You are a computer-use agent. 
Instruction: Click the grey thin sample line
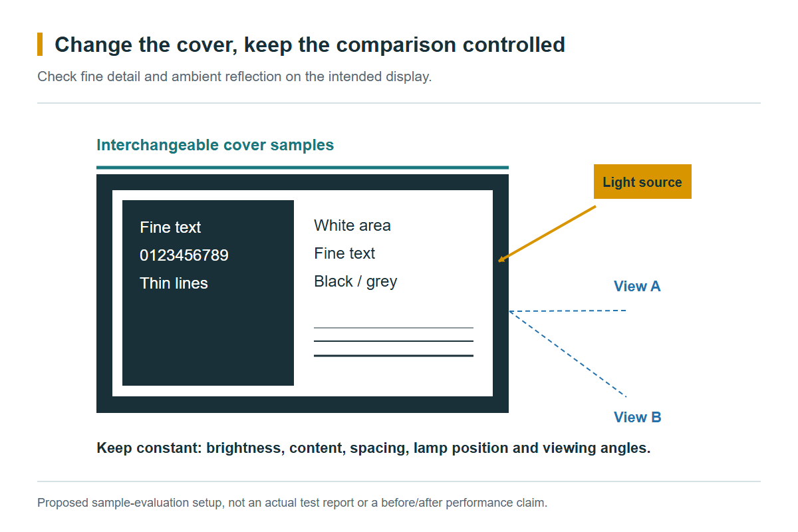(x=394, y=328)
